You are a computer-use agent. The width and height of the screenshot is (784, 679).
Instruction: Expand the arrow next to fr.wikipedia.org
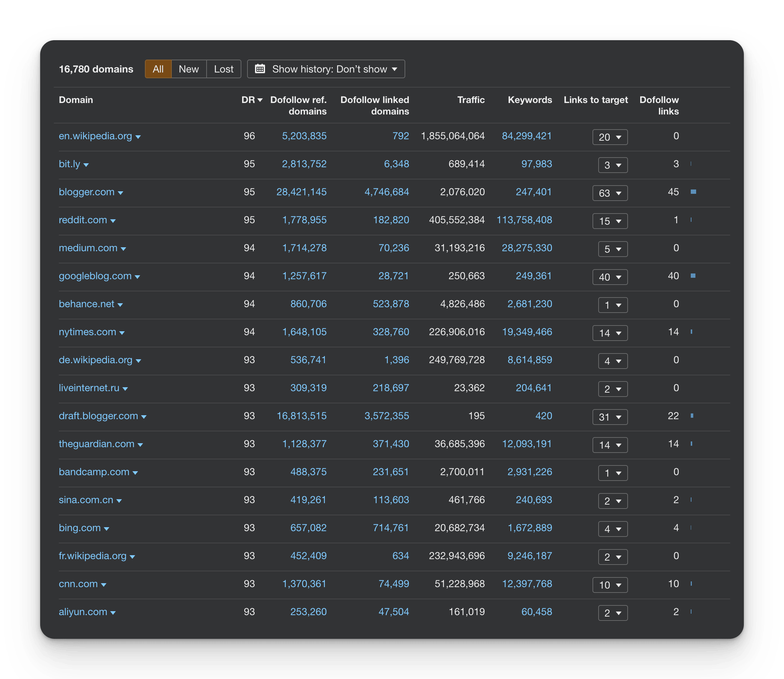tap(132, 557)
